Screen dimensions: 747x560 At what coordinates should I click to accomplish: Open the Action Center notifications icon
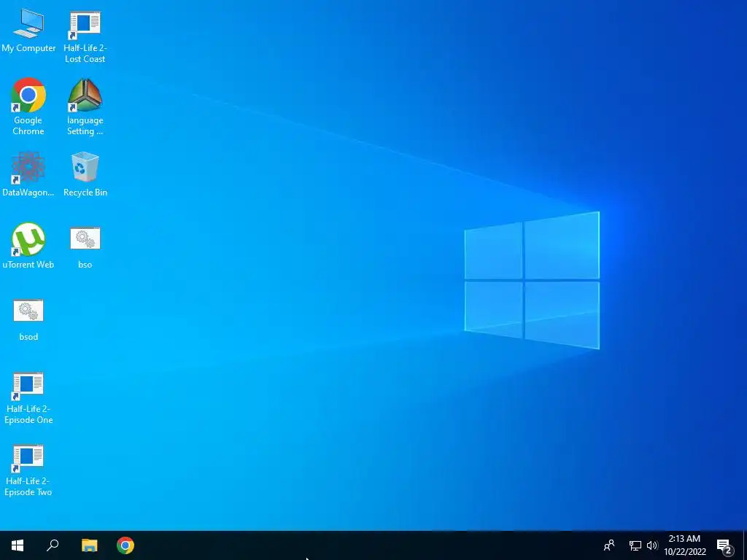tap(724, 545)
